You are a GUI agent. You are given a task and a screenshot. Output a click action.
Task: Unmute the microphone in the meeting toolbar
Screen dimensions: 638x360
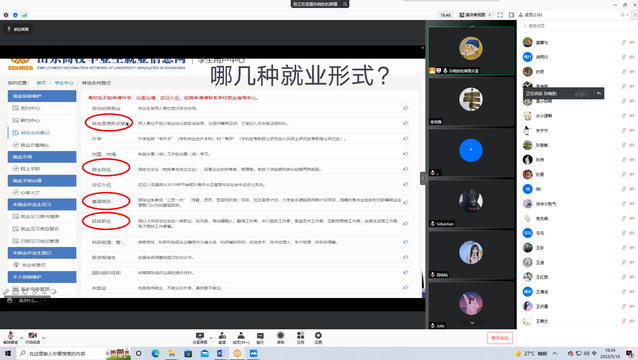coord(10,337)
